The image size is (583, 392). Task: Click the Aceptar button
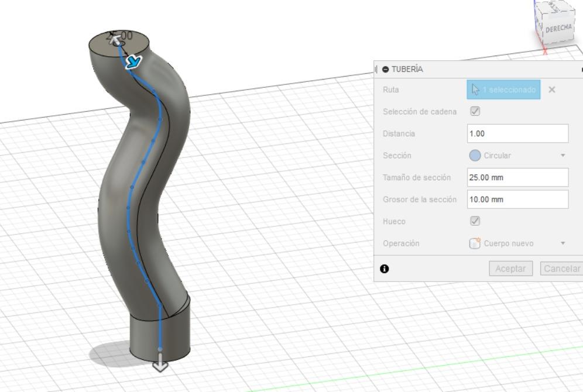(510, 269)
